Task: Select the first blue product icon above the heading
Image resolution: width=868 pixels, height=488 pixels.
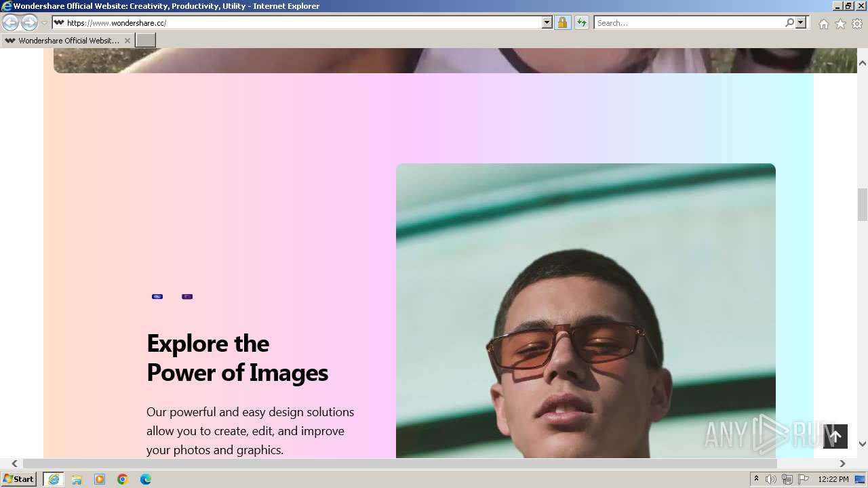Action: 157,296
